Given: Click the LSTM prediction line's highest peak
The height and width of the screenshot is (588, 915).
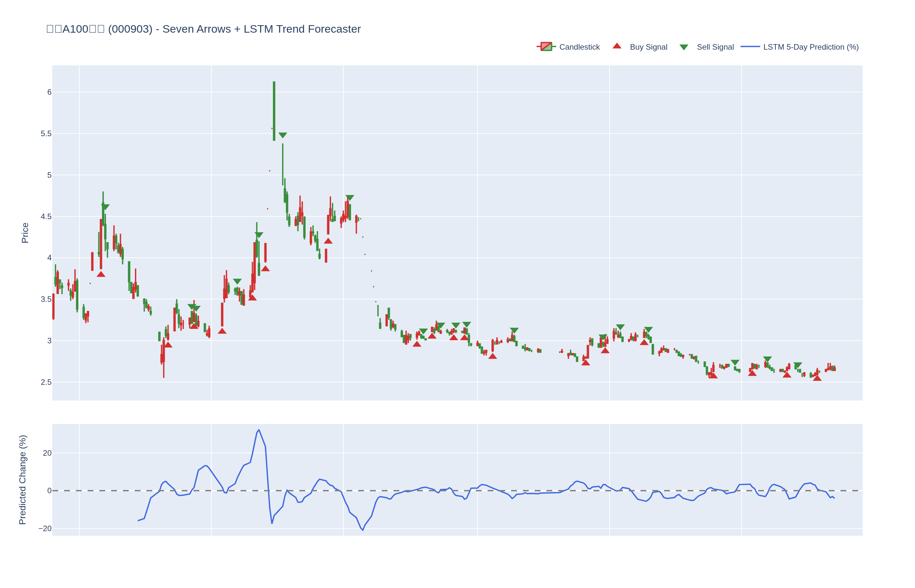Looking at the screenshot, I should [x=259, y=430].
